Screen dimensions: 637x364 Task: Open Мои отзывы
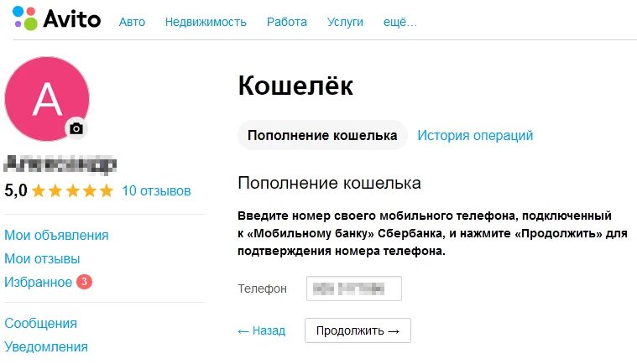tap(42, 259)
